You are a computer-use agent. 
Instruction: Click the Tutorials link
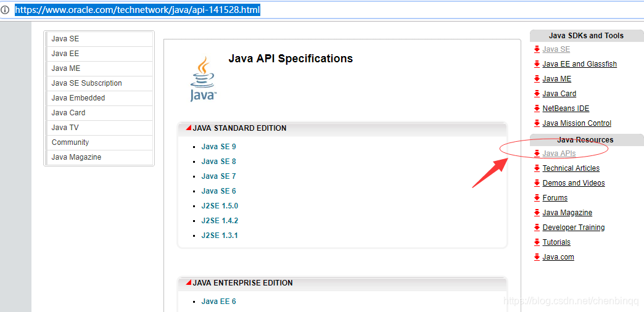click(556, 242)
